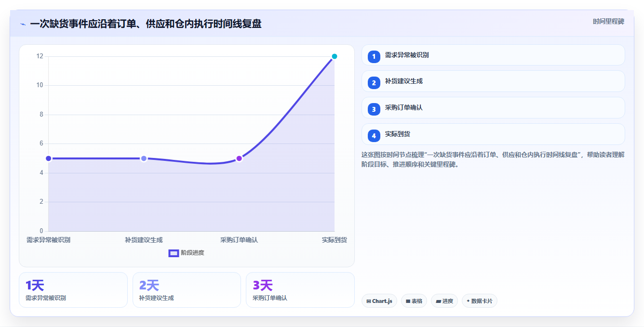Click the number 2 step badge
The image size is (644, 327).
374,83
